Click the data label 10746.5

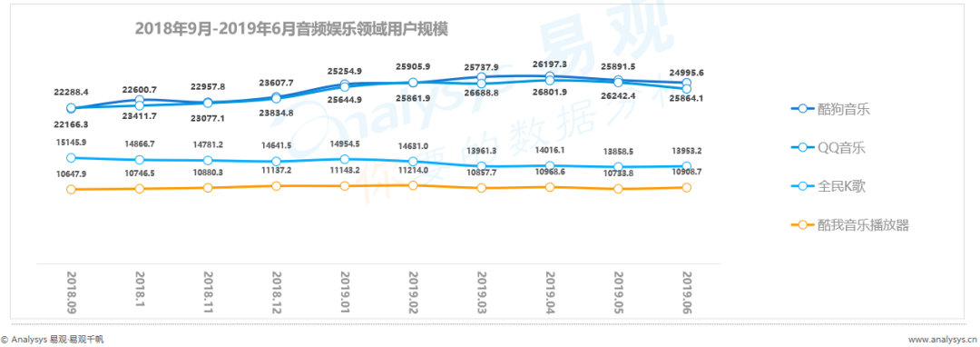(141, 173)
